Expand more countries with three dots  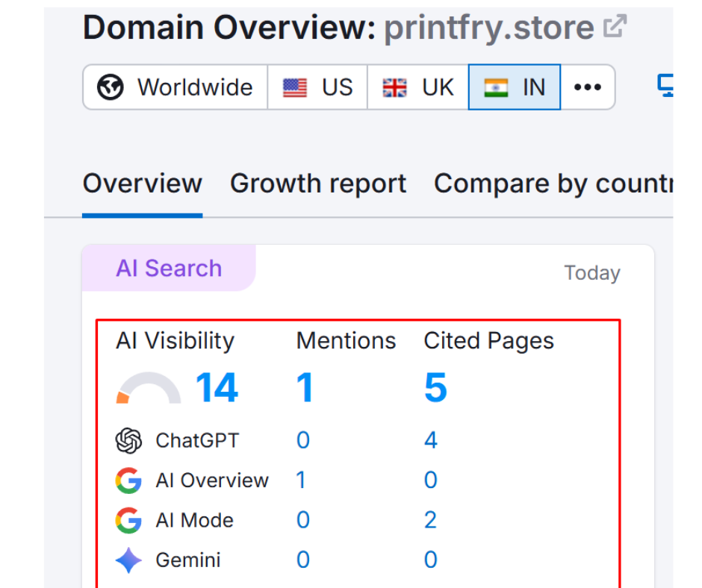(x=588, y=87)
